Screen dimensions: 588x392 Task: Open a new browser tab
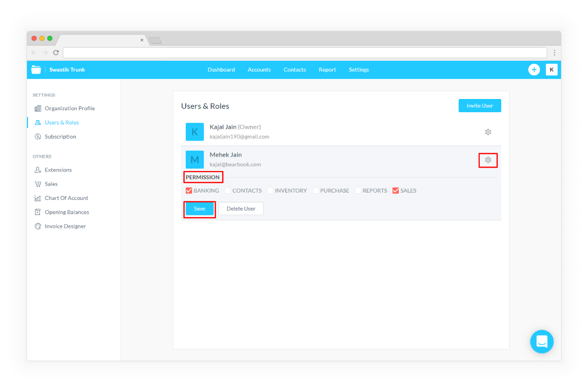coord(155,40)
